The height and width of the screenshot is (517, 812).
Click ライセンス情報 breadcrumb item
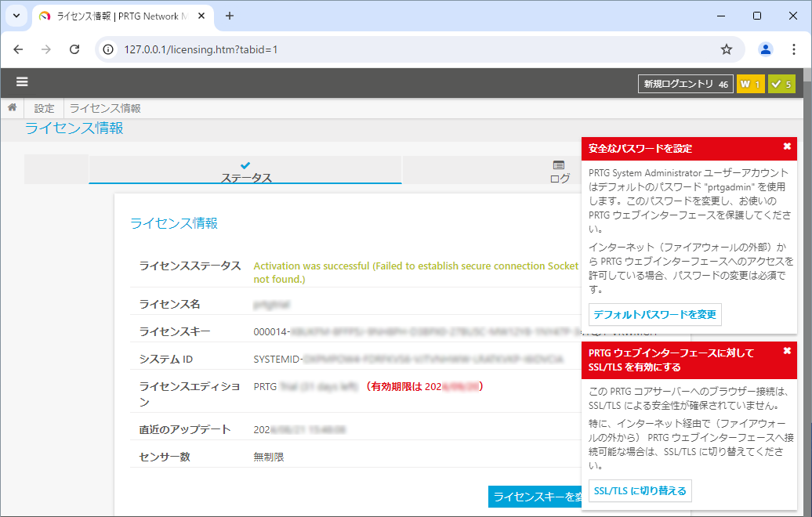(105, 108)
